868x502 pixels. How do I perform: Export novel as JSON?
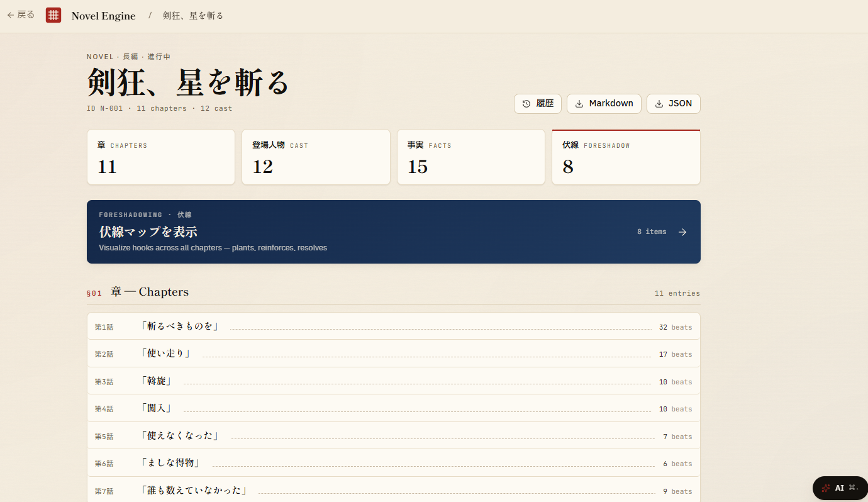coord(674,104)
